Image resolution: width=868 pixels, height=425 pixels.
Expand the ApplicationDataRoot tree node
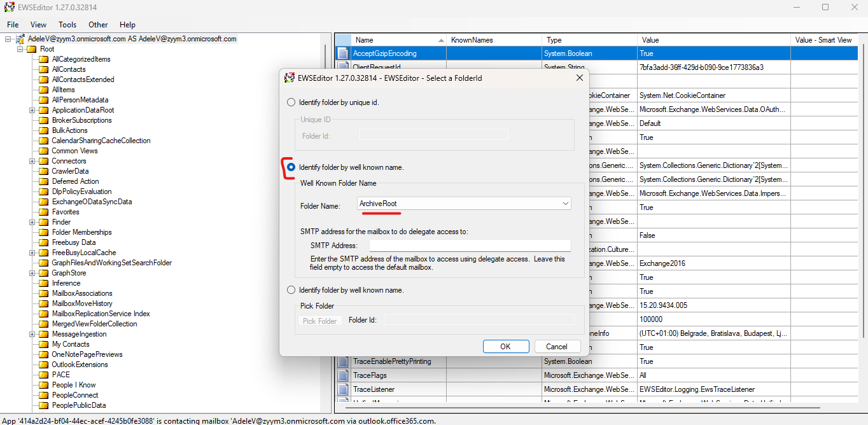(x=32, y=110)
